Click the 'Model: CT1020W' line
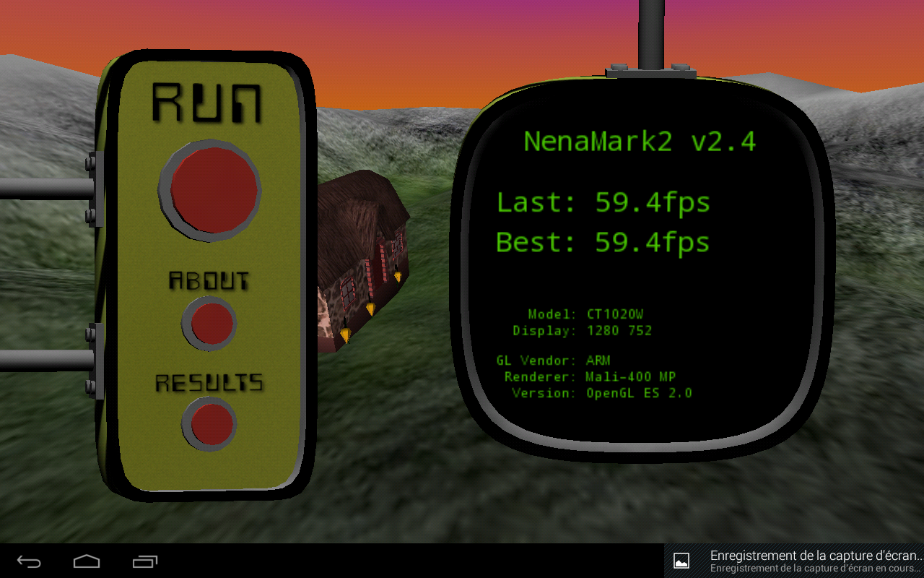Screen dimensions: 924x578 point(585,314)
